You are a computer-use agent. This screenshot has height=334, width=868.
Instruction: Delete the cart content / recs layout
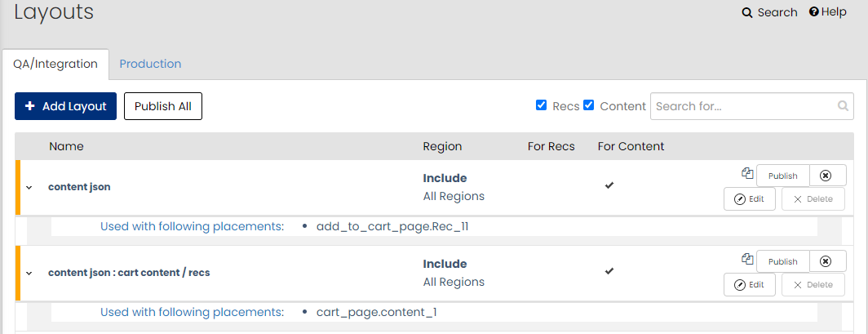813,285
